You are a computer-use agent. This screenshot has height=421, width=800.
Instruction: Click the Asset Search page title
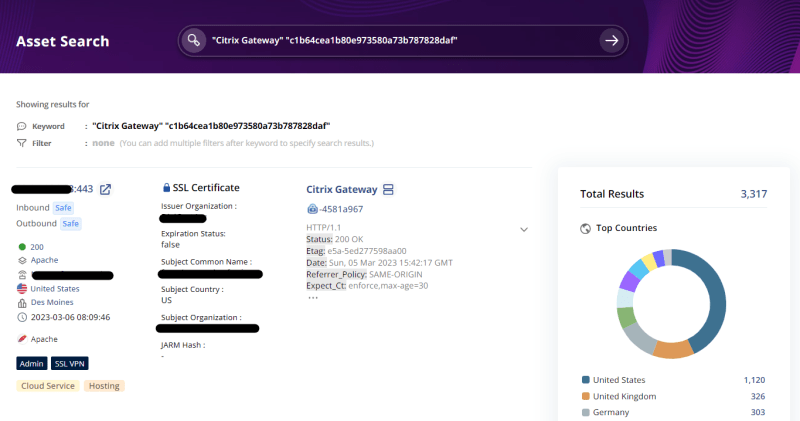click(x=62, y=41)
